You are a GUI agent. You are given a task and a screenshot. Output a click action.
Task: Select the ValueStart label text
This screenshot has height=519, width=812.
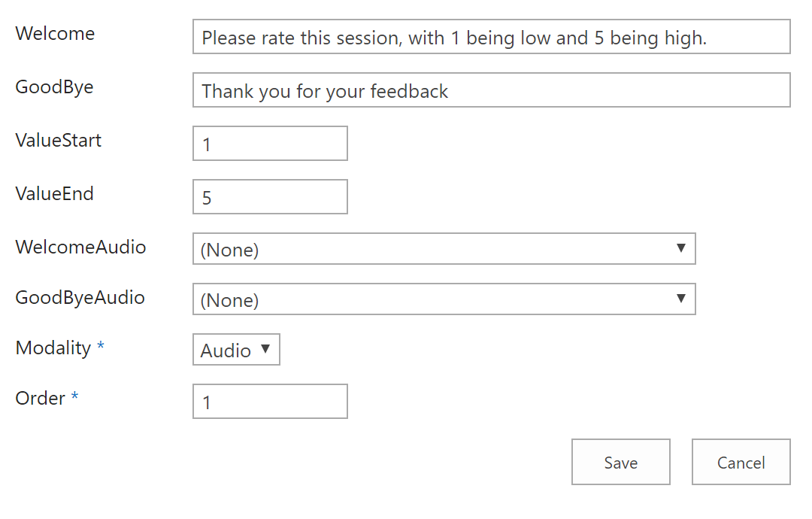pyautogui.click(x=58, y=141)
